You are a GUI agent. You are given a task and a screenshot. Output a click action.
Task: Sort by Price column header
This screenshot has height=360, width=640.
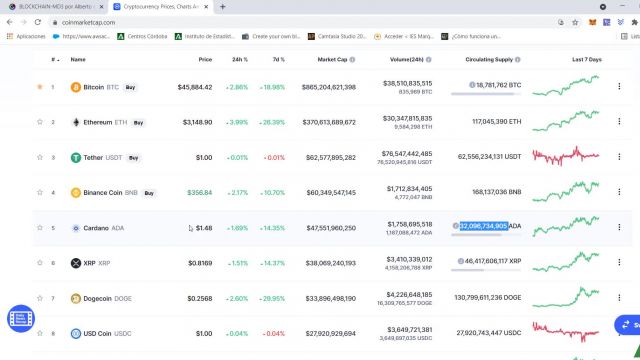click(x=205, y=60)
